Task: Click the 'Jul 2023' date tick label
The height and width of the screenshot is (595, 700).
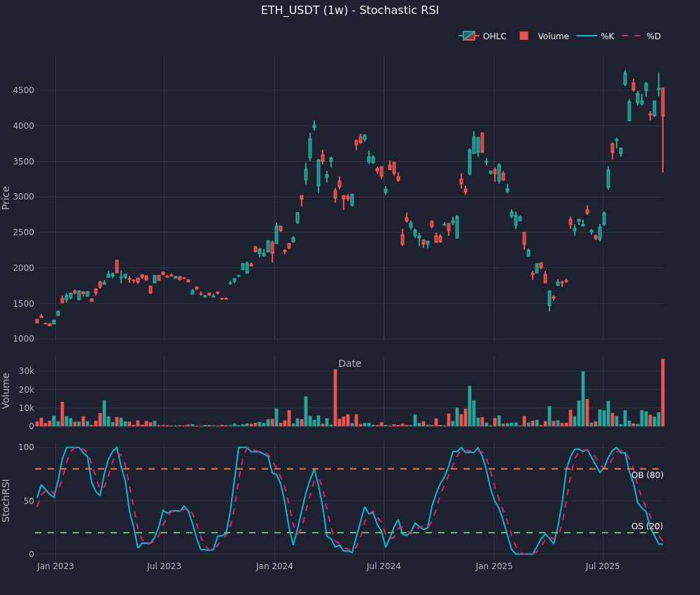Action: [164, 566]
